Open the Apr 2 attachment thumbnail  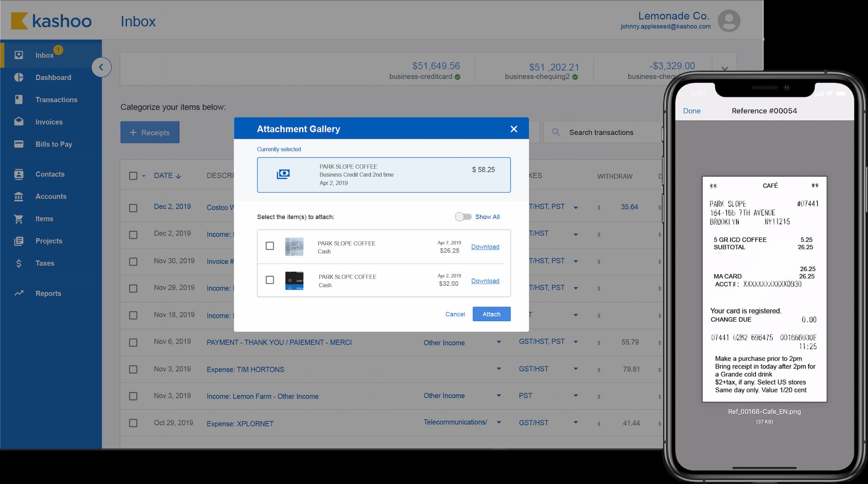(x=294, y=281)
